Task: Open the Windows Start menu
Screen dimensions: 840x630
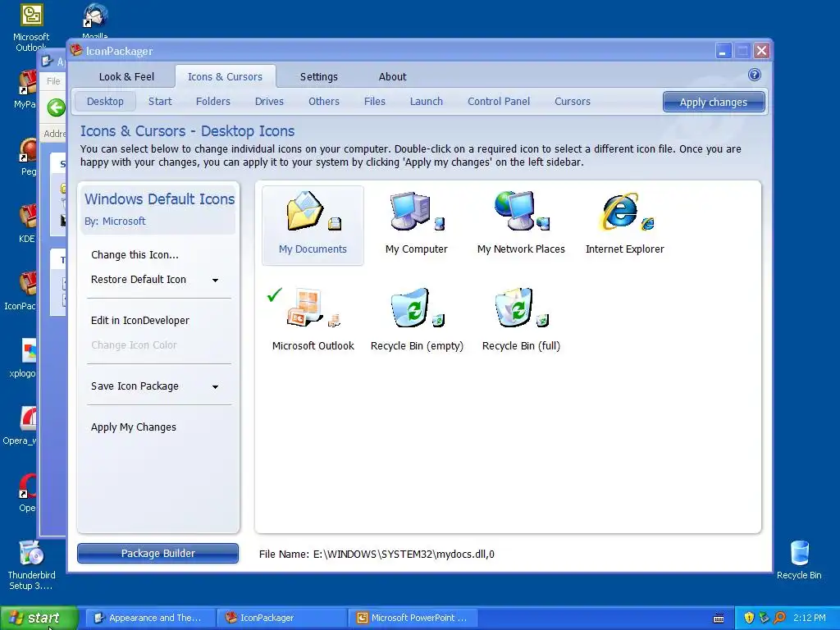Action: point(38,619)
